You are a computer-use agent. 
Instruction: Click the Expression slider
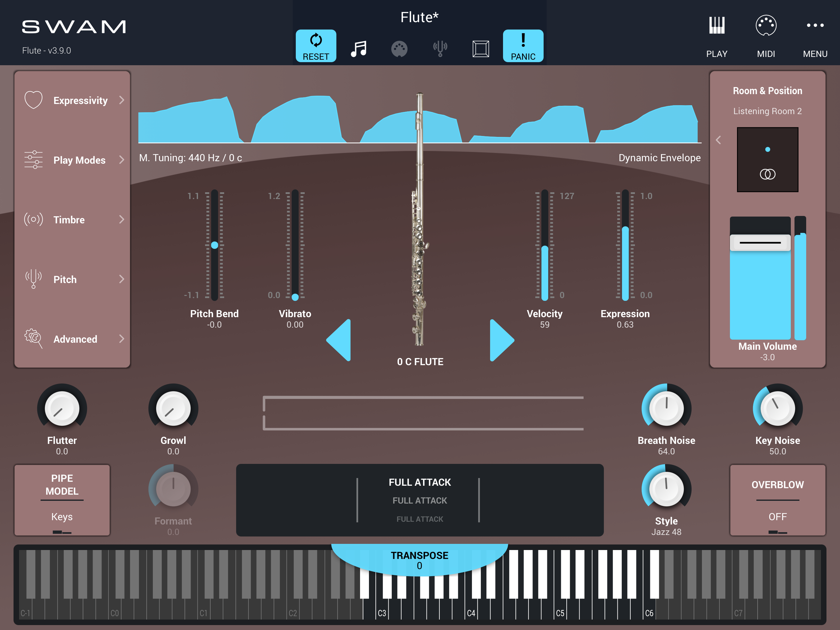pos(625,245)
